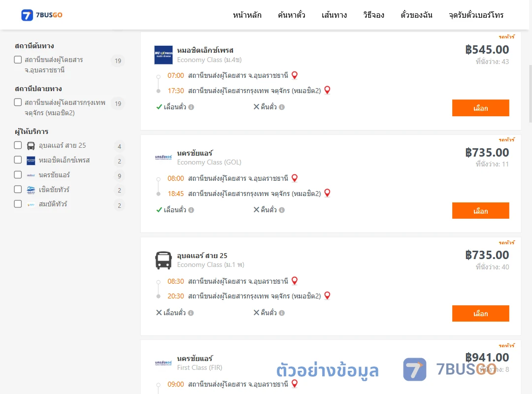
Task: Open the ตั๋วของฉัน menu item
Action: point(416,15)
